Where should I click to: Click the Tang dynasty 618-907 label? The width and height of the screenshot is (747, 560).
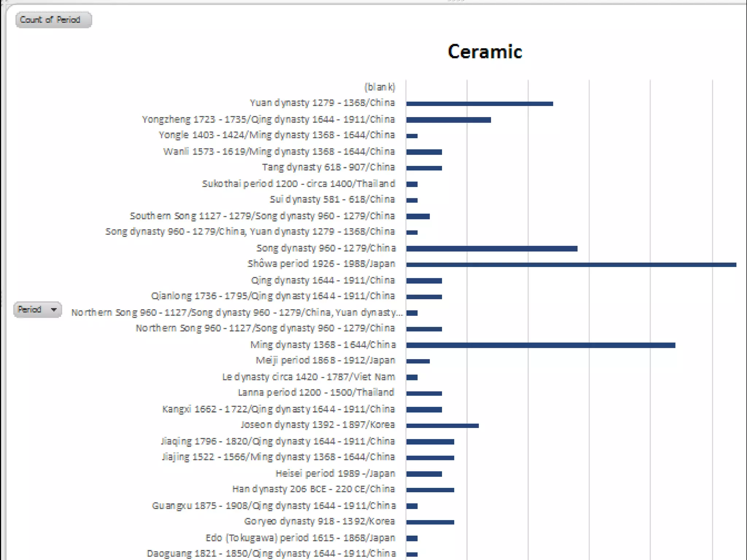point(328,167)
